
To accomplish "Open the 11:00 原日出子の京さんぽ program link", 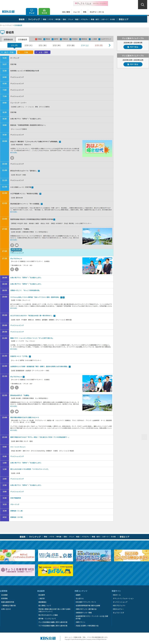I will [24, 171].
